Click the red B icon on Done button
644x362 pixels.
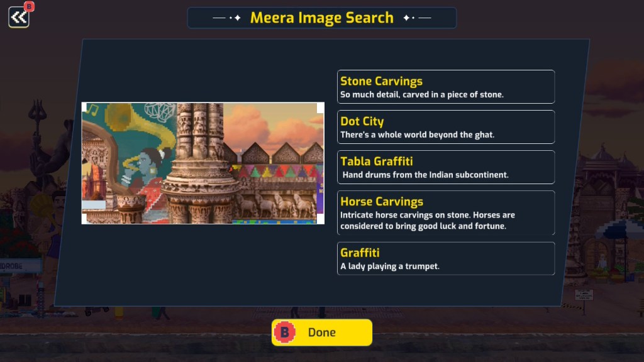pos(285,332)
